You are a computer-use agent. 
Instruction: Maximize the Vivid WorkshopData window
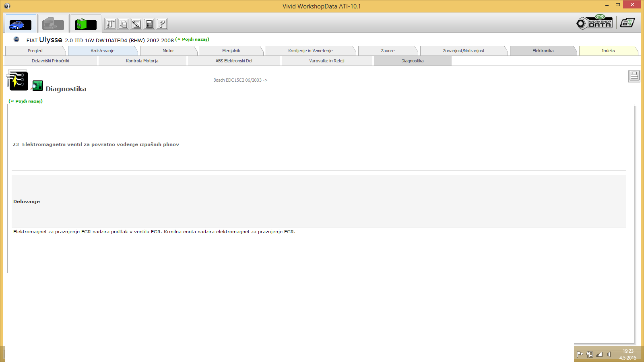coord(618,5)
